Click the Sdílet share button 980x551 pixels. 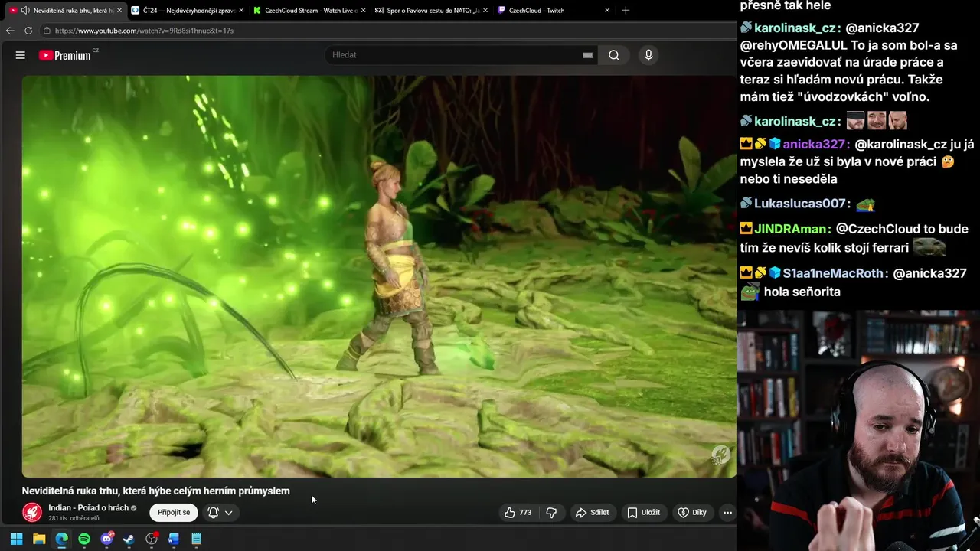593,512
